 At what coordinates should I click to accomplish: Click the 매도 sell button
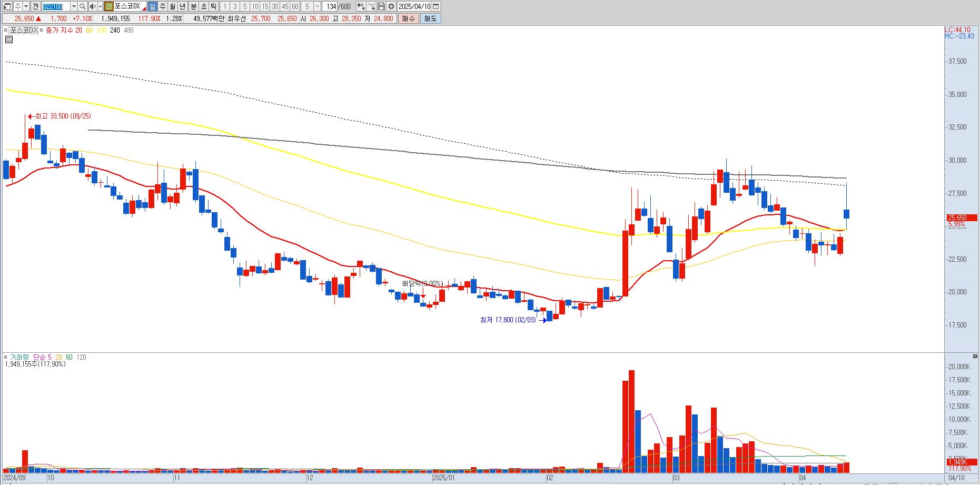(x=430, y=18)
